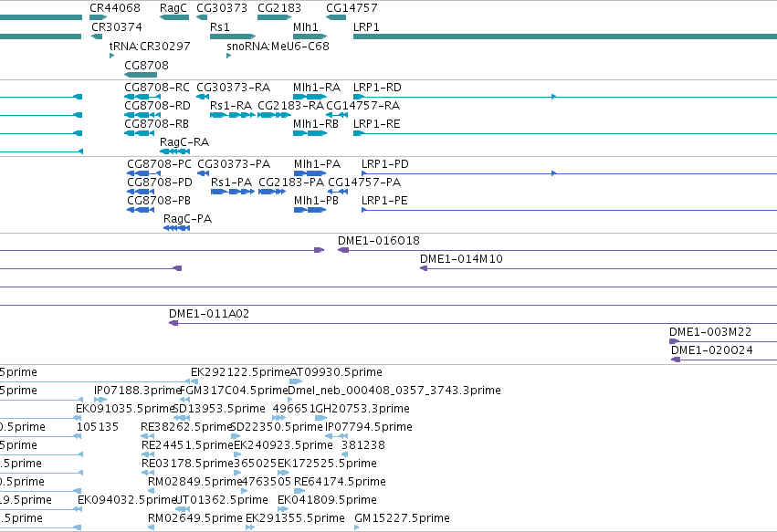Click protein RagC-PA

188,219
